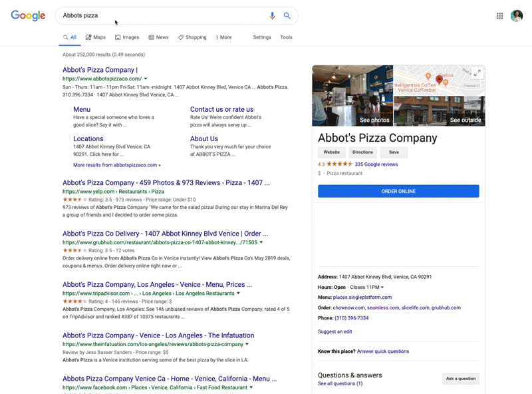Expand the abbotspizzaco.com result dropdown arrow
This screenshot has width=532, height=394.
click(146, 79)
